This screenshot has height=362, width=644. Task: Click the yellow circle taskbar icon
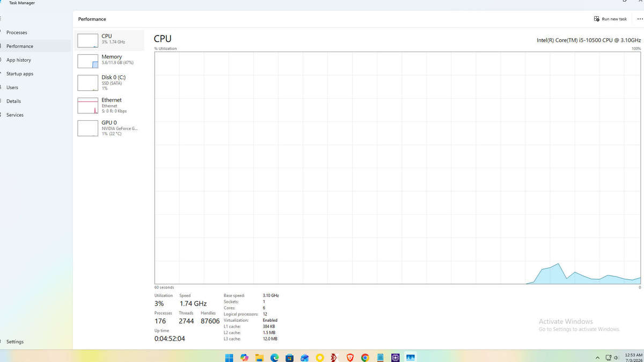(320, 357)
